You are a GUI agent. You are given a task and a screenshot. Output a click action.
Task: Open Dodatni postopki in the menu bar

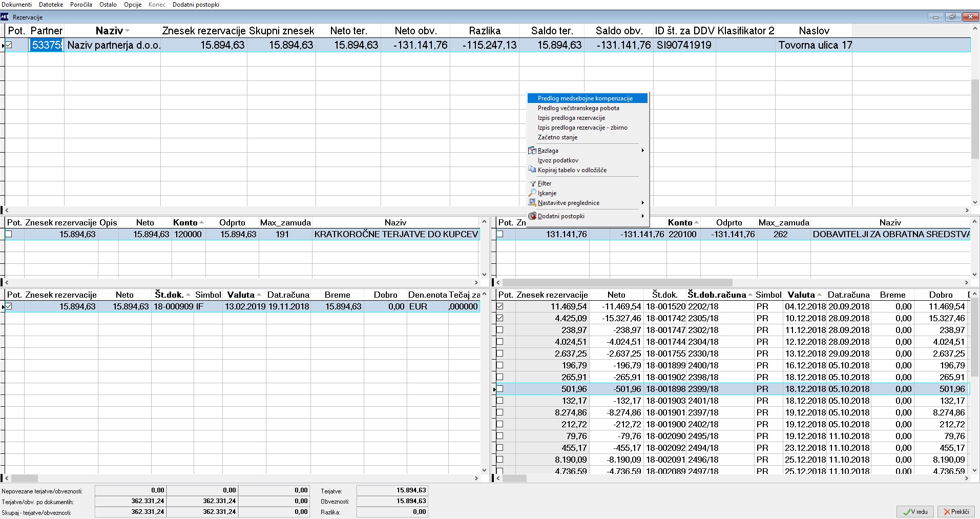196,5
